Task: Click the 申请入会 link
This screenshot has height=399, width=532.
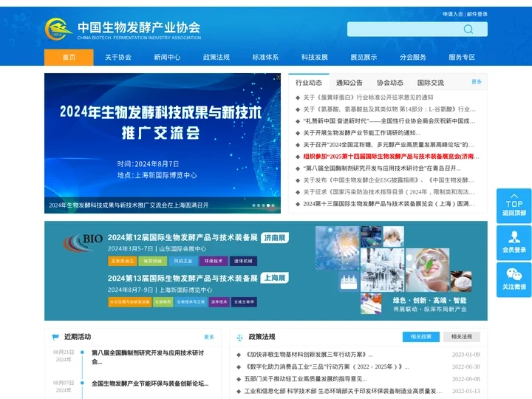Action: 453,14
